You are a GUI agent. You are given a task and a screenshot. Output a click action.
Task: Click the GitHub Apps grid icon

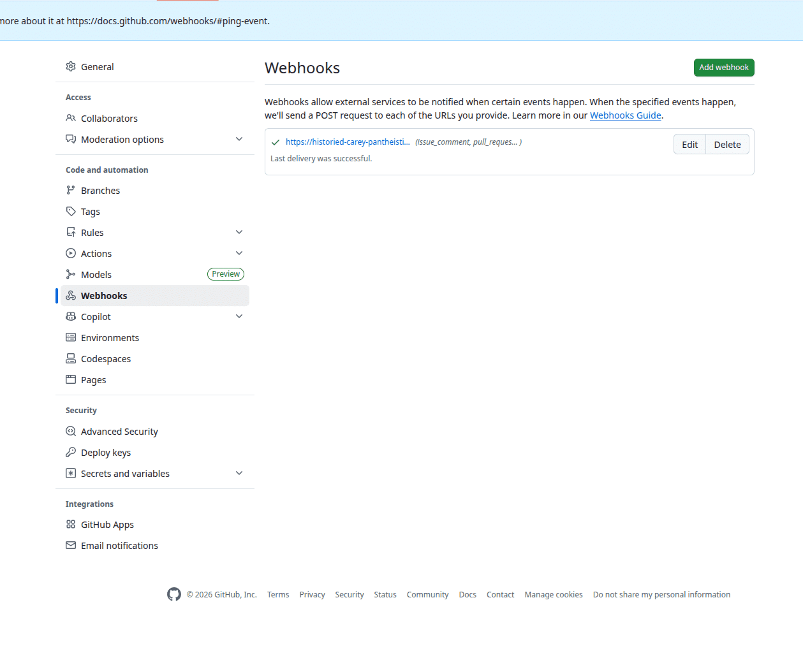pyautogui.click(x=71, y=524)
